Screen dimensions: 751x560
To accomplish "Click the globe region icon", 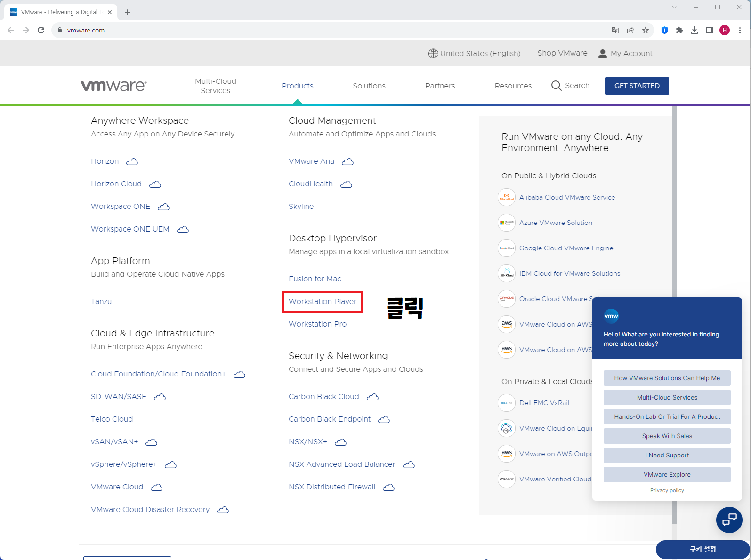I will [433, 54].
